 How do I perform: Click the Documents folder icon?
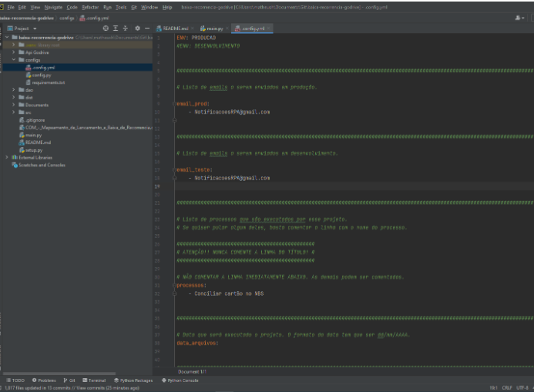point(22,105)
